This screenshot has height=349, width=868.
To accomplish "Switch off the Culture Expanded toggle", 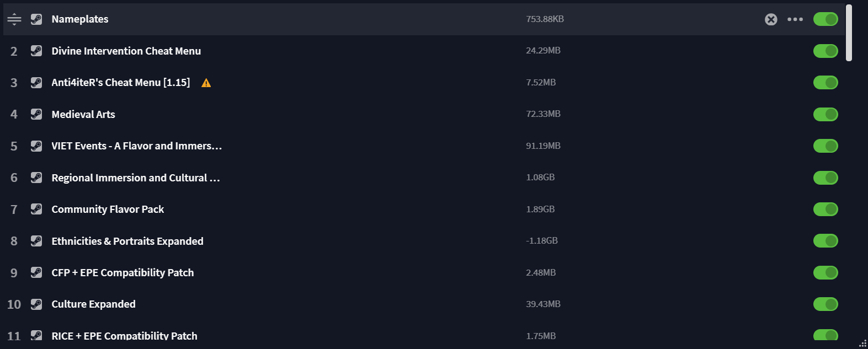I will pyautogui.click(x=826, y=304).
